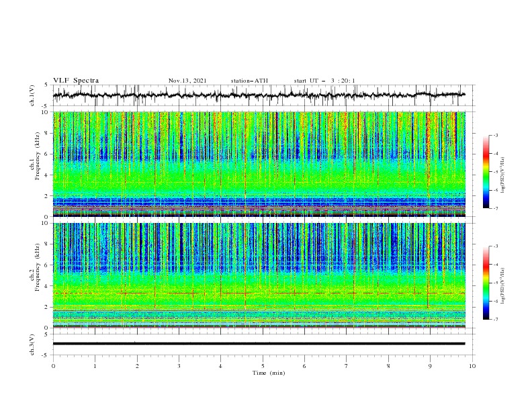Image resolution: width=532 pixels, height=411 pixels.
Task: Click the ch.2 color scale bar
Action: tap(486, 283)
